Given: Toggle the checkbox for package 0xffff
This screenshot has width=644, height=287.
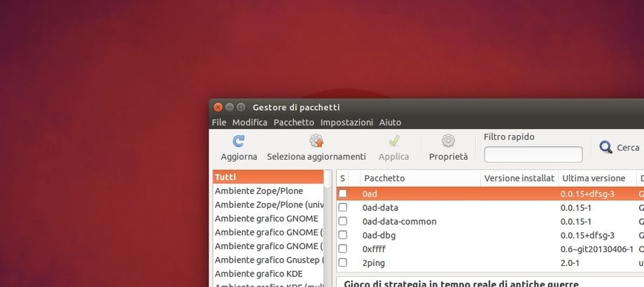Looking at the screenshot, I should pyautogui.click(x=342, y=248).
